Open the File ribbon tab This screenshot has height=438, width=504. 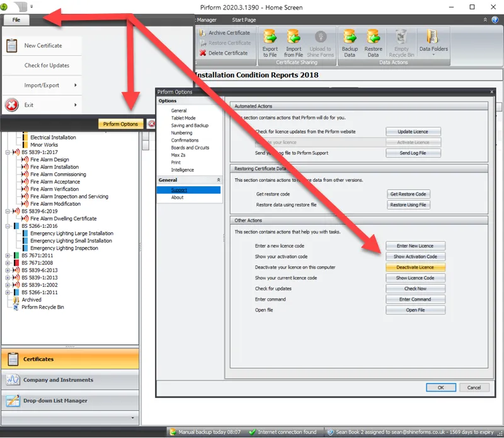(16, 20)
